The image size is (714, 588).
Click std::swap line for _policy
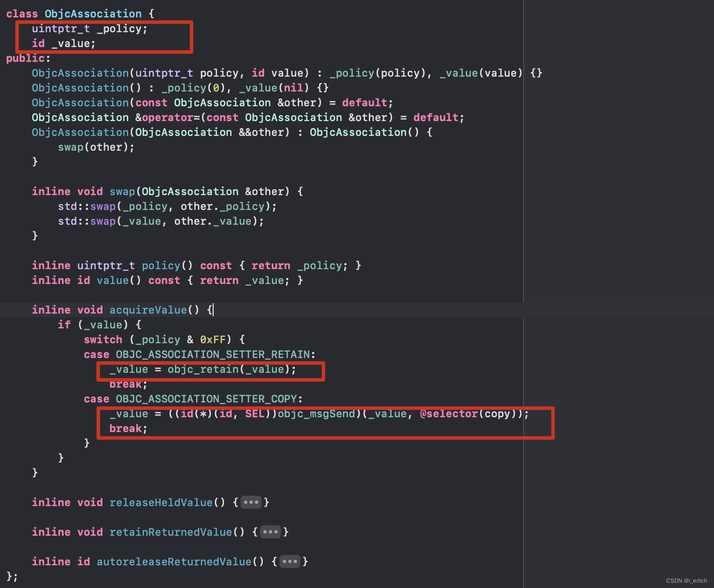click(167, 206)
